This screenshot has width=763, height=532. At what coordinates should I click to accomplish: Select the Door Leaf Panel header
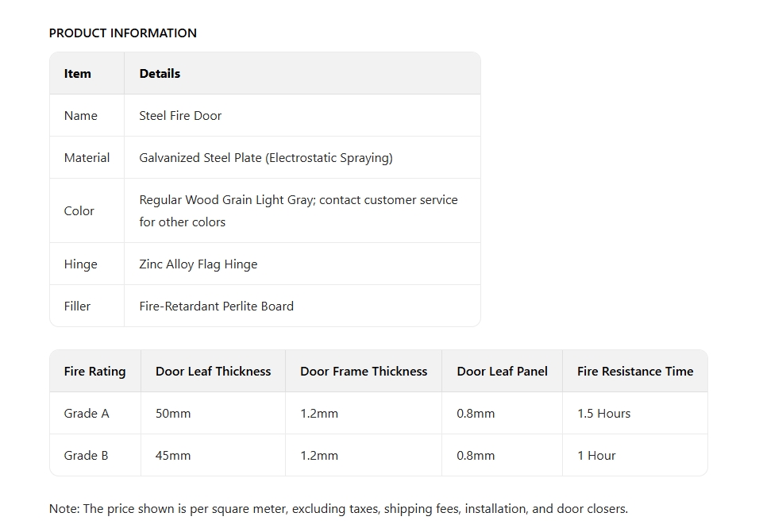pos(502,372)
